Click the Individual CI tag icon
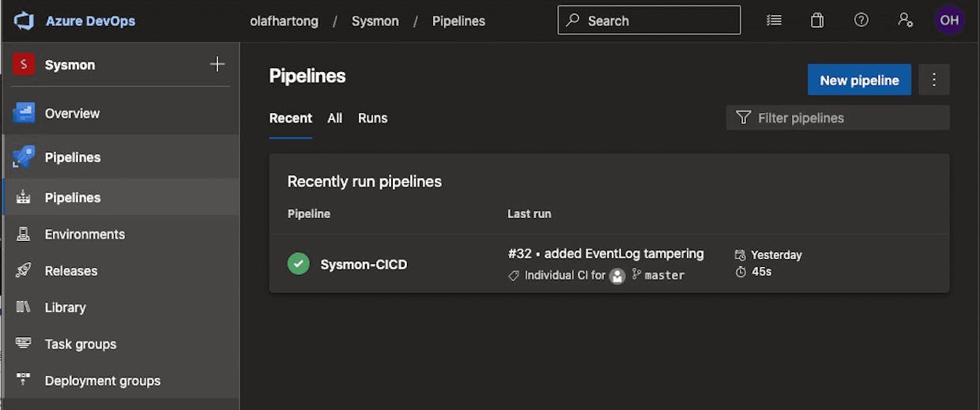 514,276
